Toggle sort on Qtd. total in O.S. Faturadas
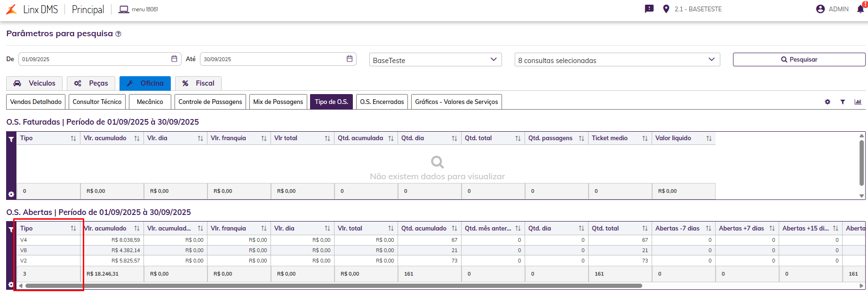 pyautogui.click(x=518, y=138)
